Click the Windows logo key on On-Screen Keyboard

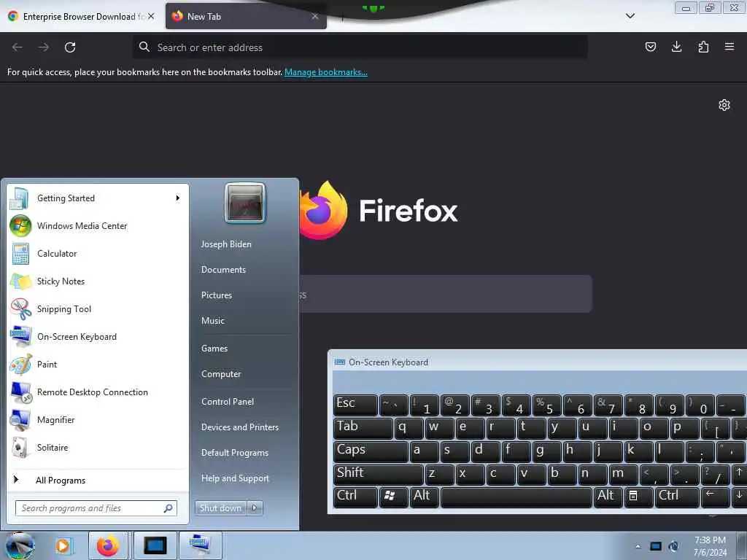(x=393, y=497)
